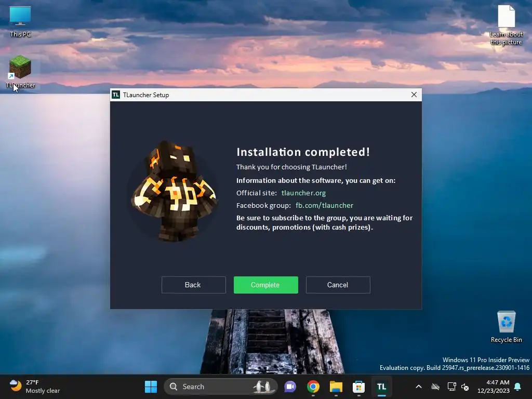The width and height of the screenshot is (532, 399).
Task: Open the fb.com/tlauncher Facebook link
Action: point(324,205)
